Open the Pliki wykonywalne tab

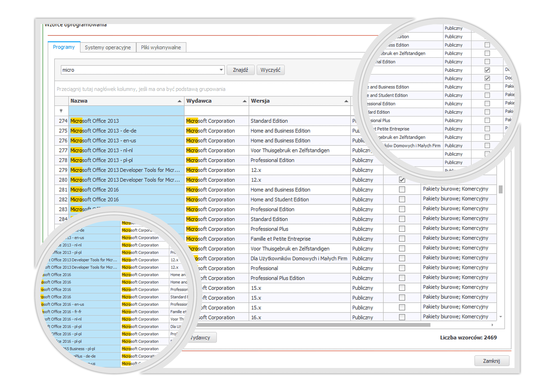tap(161, 47)
